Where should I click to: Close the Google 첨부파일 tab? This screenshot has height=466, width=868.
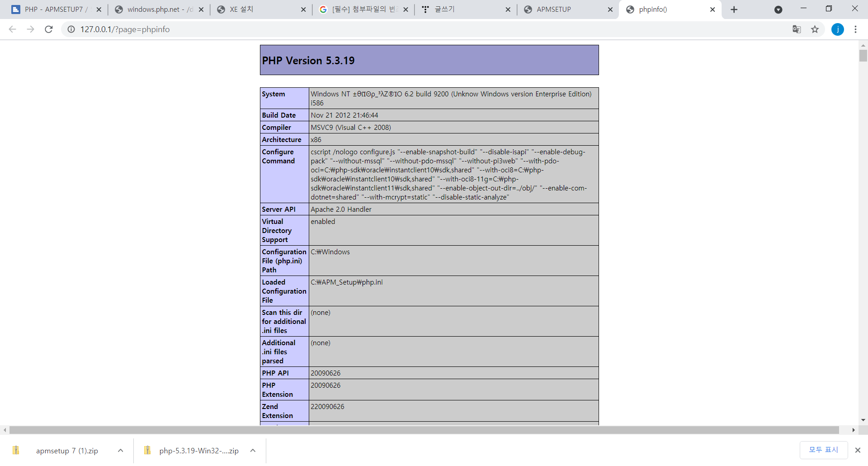click(x=406, y=10)
